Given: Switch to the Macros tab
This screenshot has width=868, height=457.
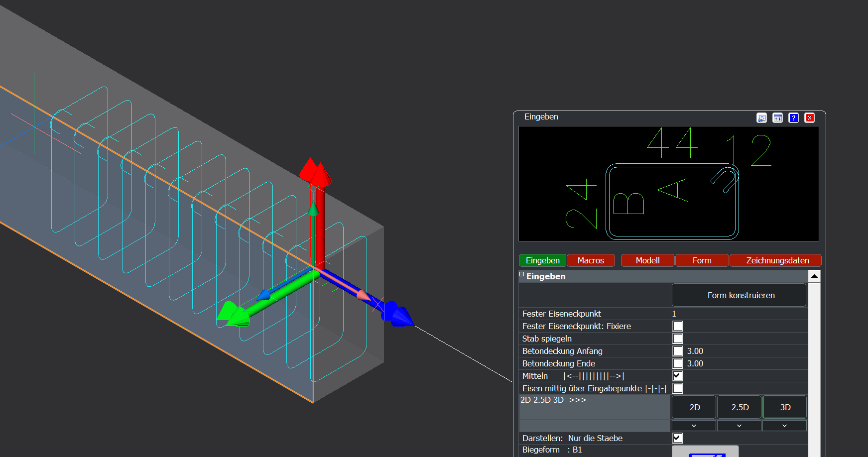Looking at the screenshot, I should pos(591,260).
